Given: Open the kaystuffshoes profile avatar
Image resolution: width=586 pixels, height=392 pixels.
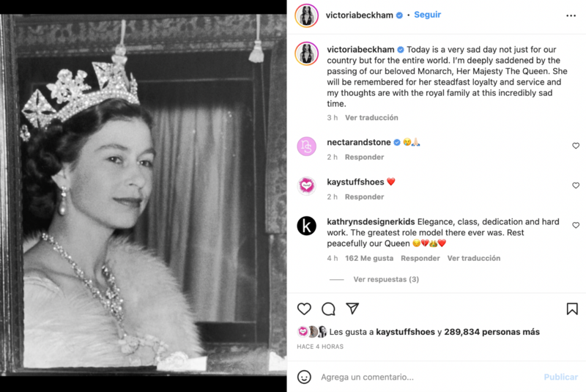Looking at the screenshot, I should tap(307, 185).
